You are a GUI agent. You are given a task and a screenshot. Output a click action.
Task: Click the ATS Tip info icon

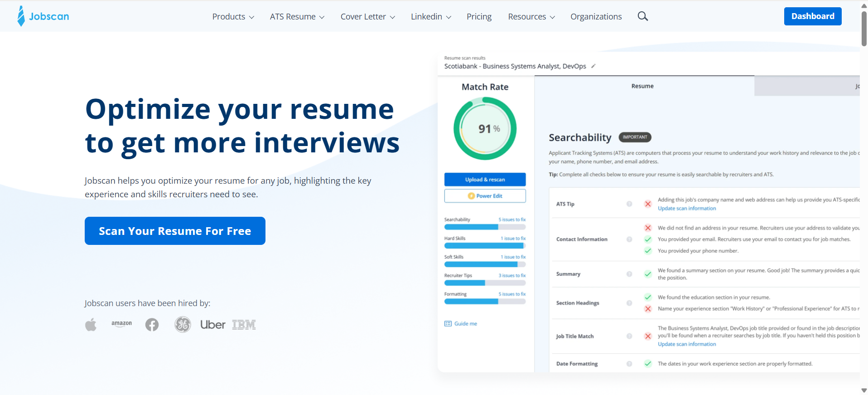[629, 204]
